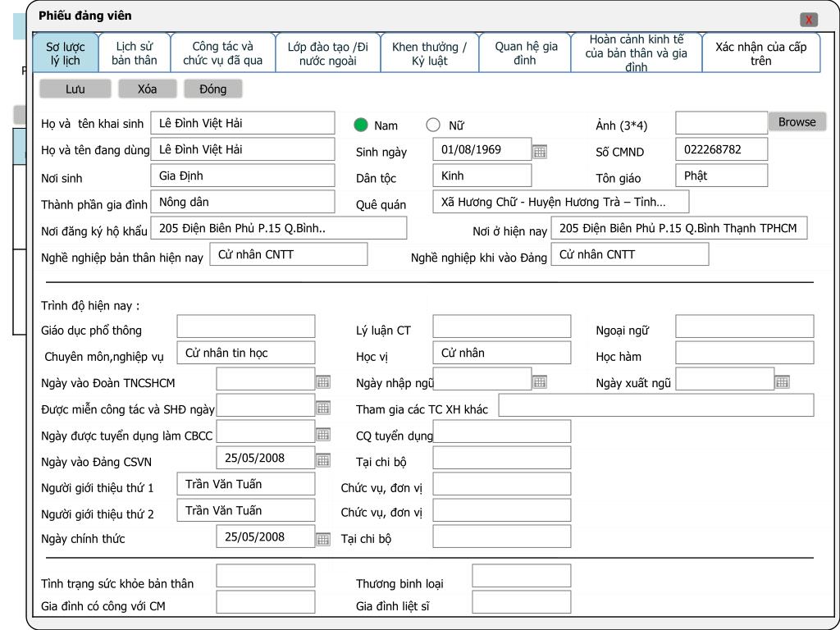Click the Thành phần gia đình field
This screenshot has width=840, height=630.
click(243, 202)
